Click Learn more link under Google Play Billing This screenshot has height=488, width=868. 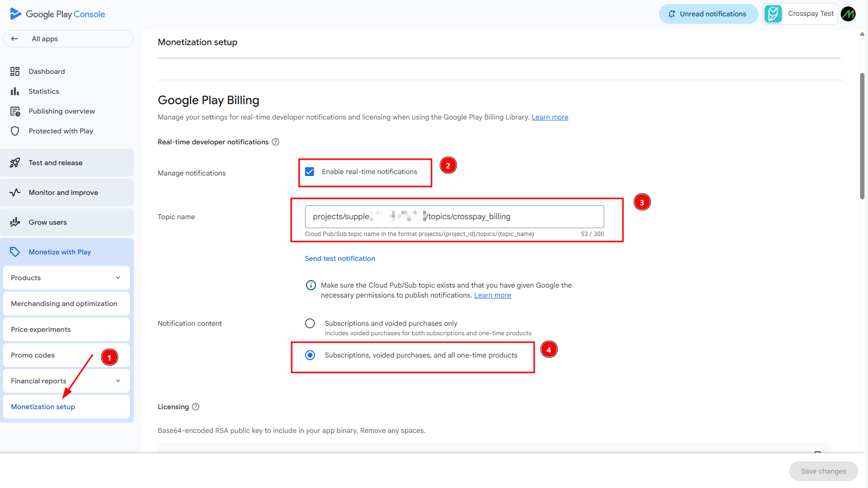[550, 117]
